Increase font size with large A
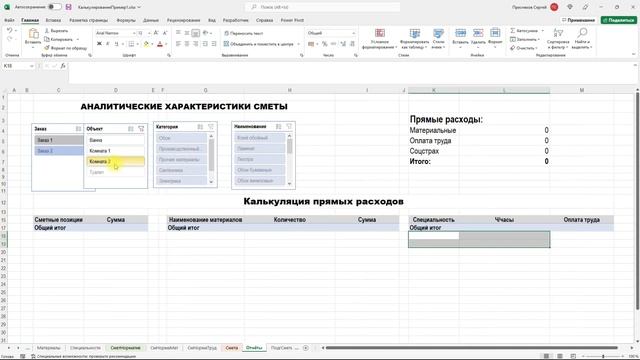This screenshot has width=640, height=360. [x=156, y=33]
